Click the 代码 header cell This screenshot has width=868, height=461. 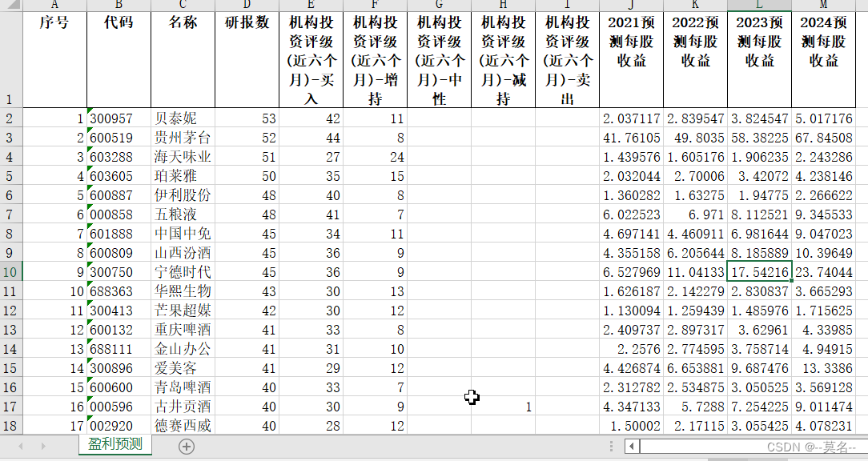pos(119,59)
